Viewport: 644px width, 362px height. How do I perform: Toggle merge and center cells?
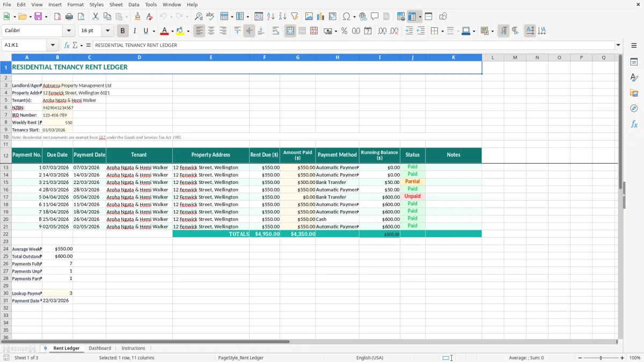click(290, 31)
